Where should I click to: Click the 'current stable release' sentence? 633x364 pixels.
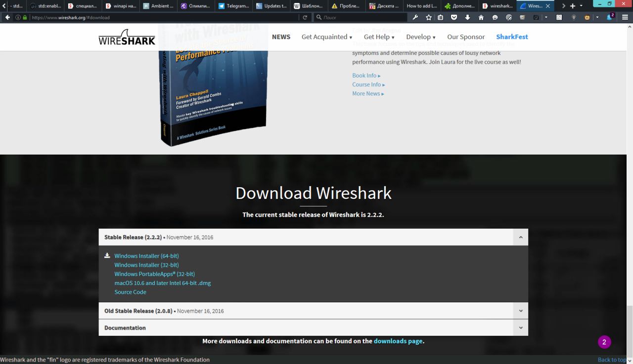point(313,215)
